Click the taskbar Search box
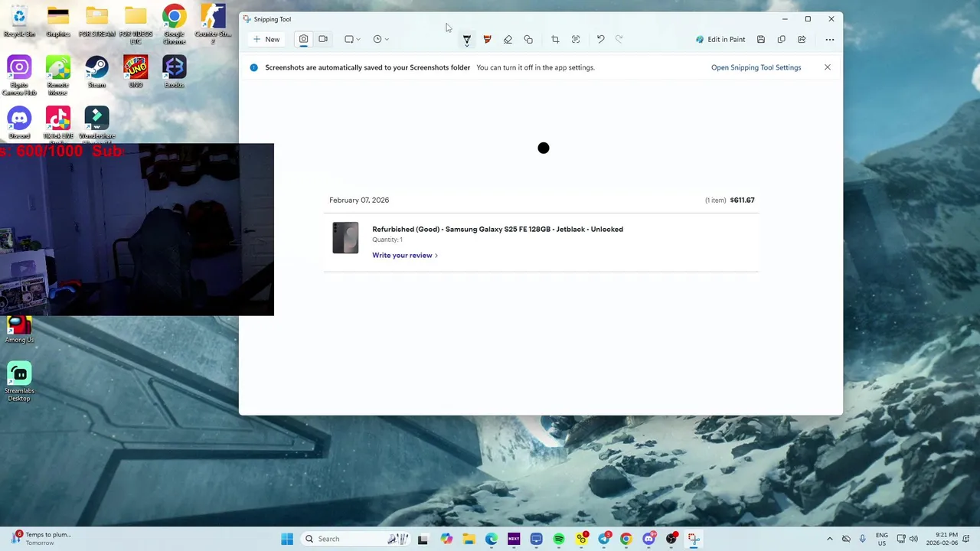The image size is (980, 551). [x=356, y=539]
